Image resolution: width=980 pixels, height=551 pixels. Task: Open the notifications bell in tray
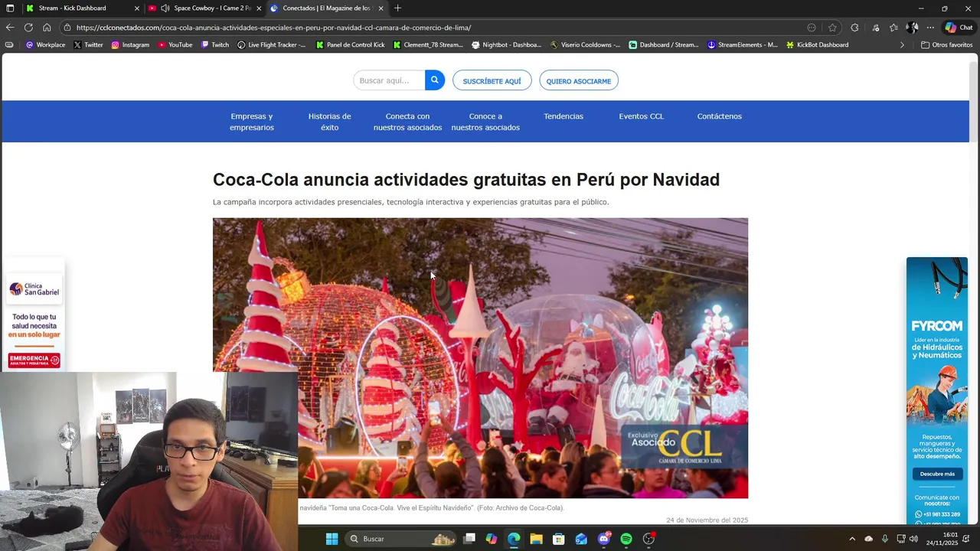[x=967, y=539]
